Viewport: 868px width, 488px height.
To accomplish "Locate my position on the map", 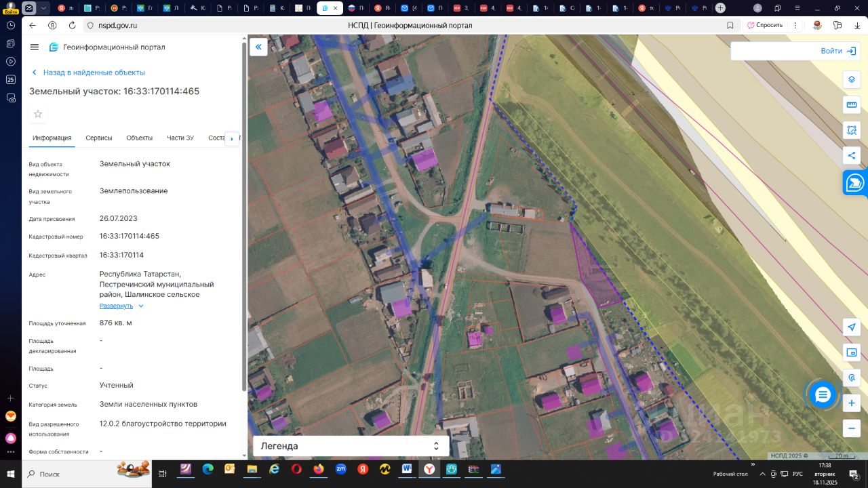I will tap(852, 327).
